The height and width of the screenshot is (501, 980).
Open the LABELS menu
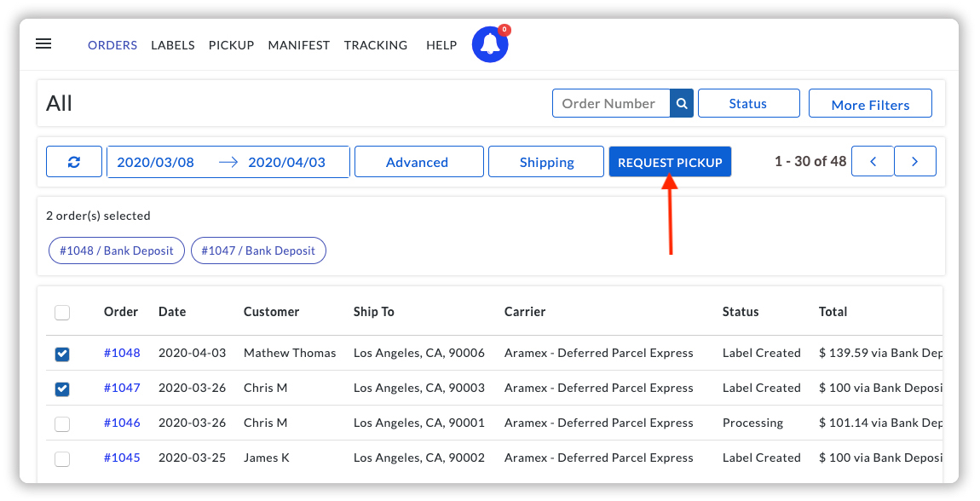[x=172, y=45]
